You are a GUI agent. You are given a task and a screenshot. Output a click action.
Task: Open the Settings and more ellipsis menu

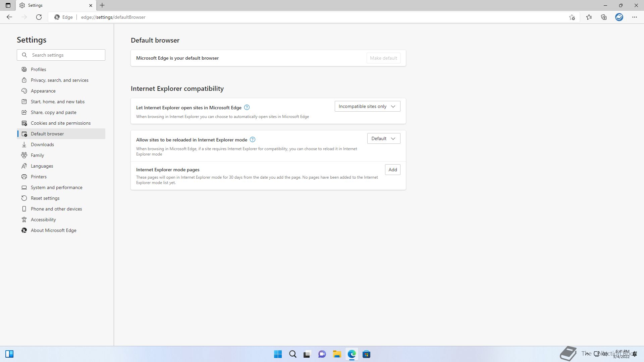pyautogui.click(x=635, y=17)
